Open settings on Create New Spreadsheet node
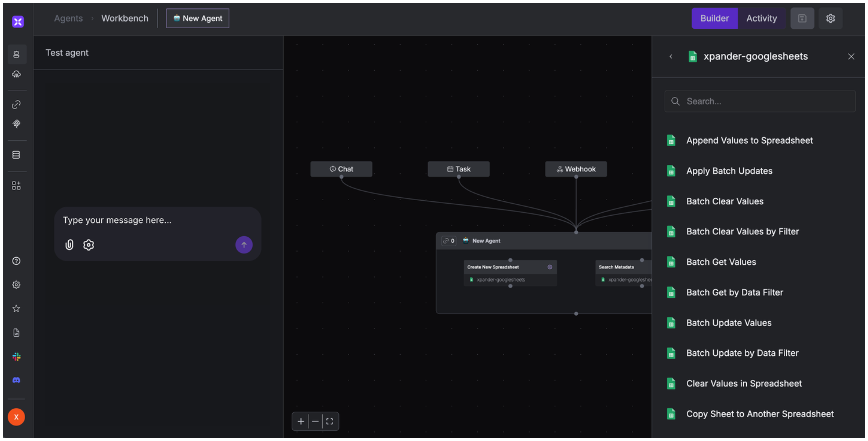868x441 pixels. coord(550,267)
